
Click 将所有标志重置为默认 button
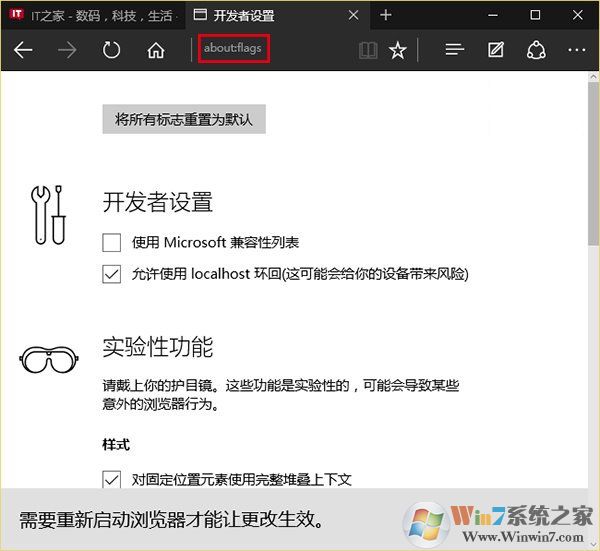click(184, 119)
